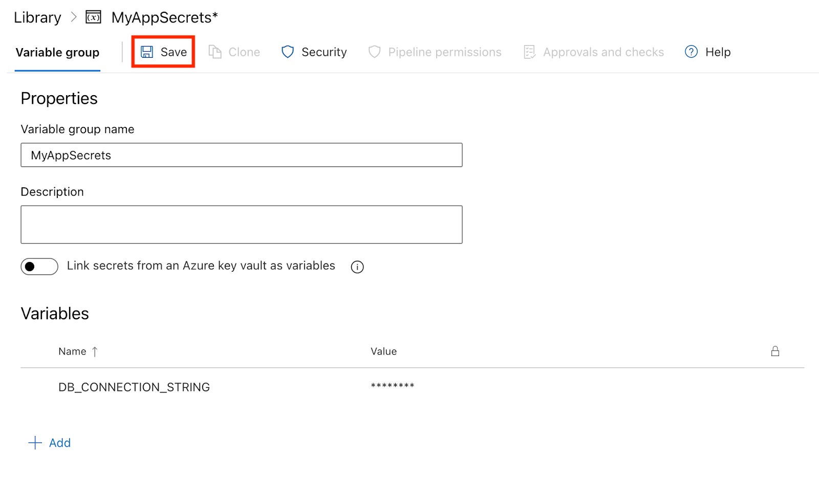
Task: Select the DB_CONNECTION_STRING variable name
Action: 134,387
